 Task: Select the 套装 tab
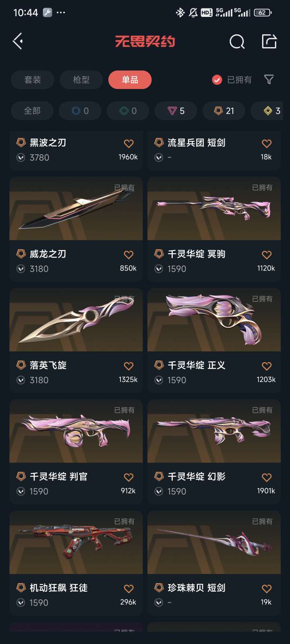click(x=33, y=80)
